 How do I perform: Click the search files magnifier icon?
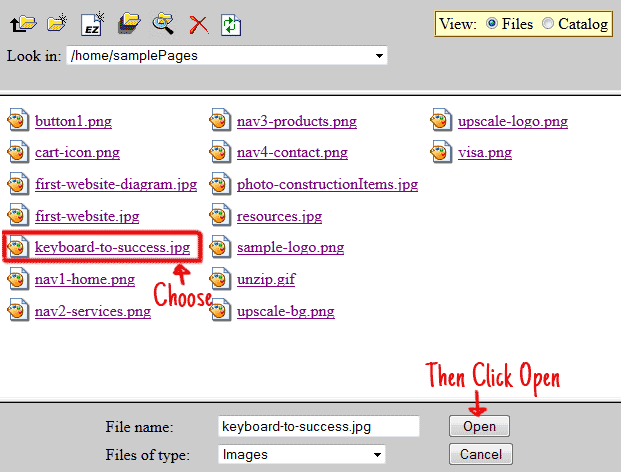[163, 22]
